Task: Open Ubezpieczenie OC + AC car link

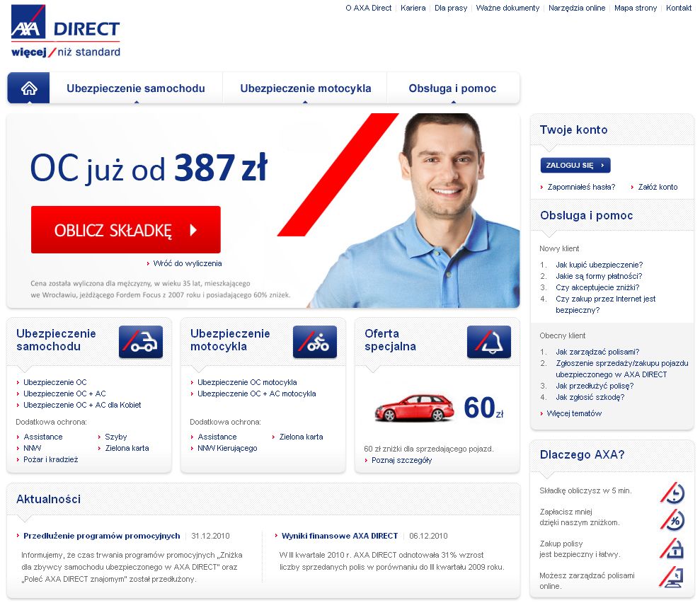Action: (64, 394)
